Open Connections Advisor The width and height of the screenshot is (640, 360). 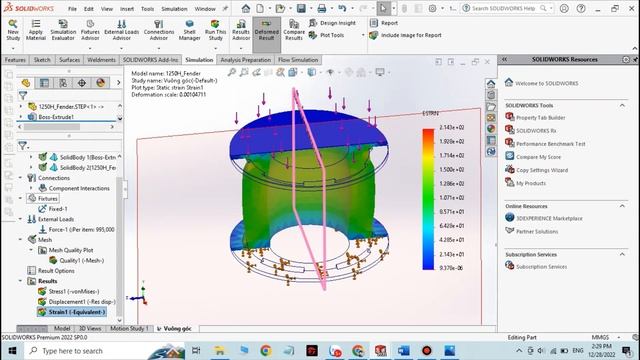pos(159,30)
